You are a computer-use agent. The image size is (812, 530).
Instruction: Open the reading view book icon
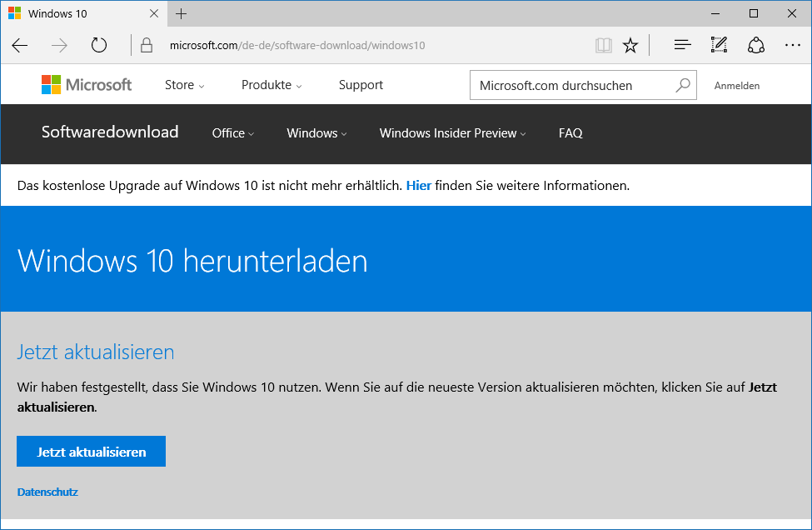tap(603, 45)
